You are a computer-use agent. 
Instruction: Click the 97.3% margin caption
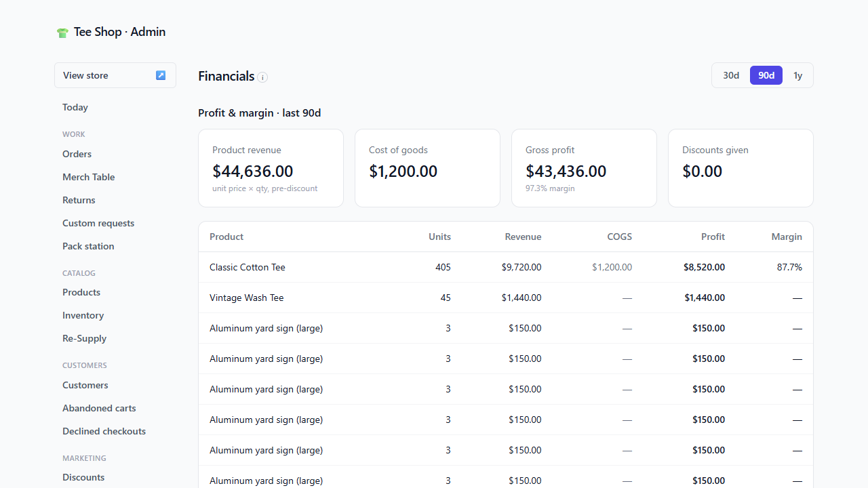coord(550,188)
